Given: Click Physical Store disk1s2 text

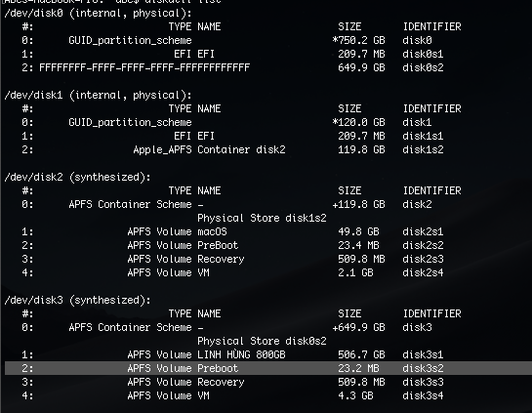Looking at the screenshot, I should point(262,218).
